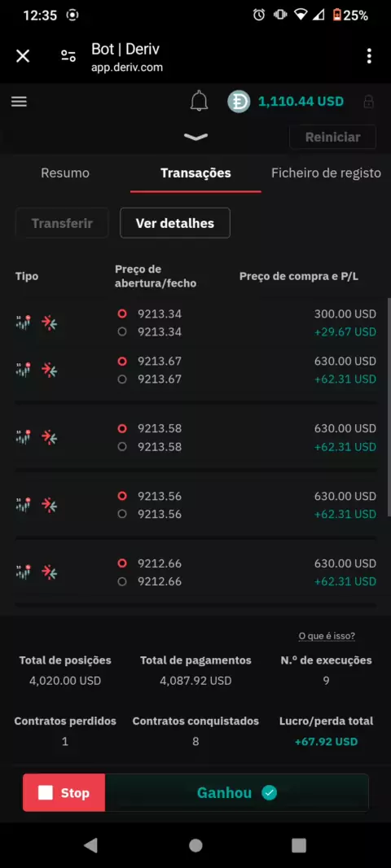Close the browser tab with X
This screenshot has height=868, width=391.
23,56
